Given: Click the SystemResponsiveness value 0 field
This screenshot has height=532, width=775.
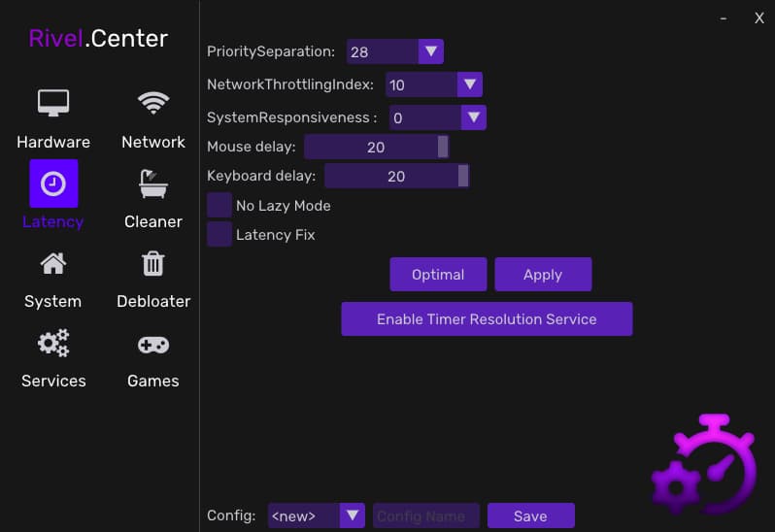Looking at the screenshot, I should pos(425,117).
